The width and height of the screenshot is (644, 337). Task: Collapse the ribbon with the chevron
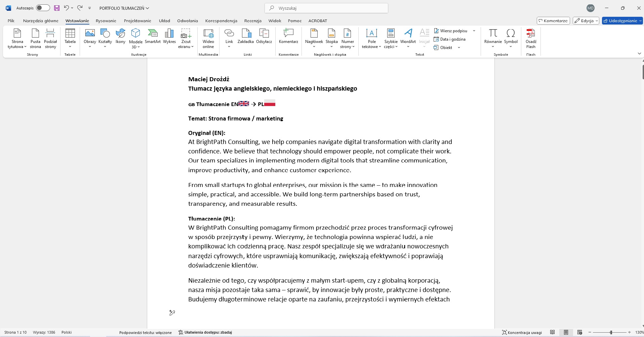639,54
